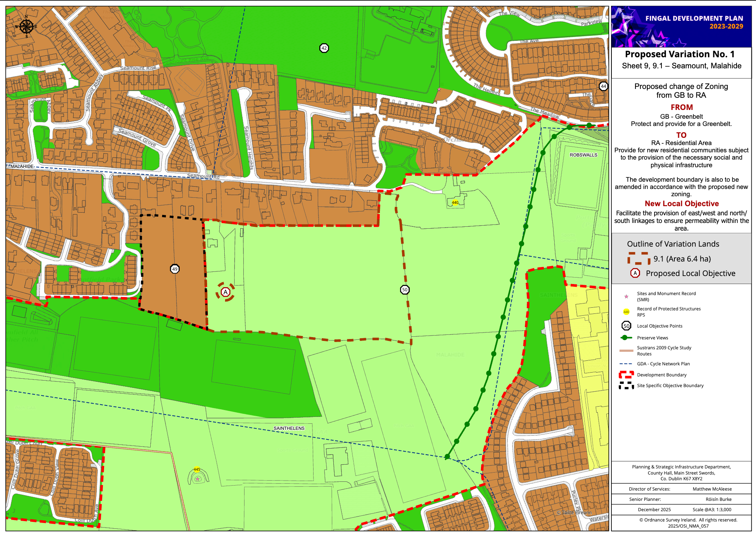Image resolution: width=756 pixels, height=536 pixels.
Task: Click local objective point 49 marker
Action: coord(175,269)
